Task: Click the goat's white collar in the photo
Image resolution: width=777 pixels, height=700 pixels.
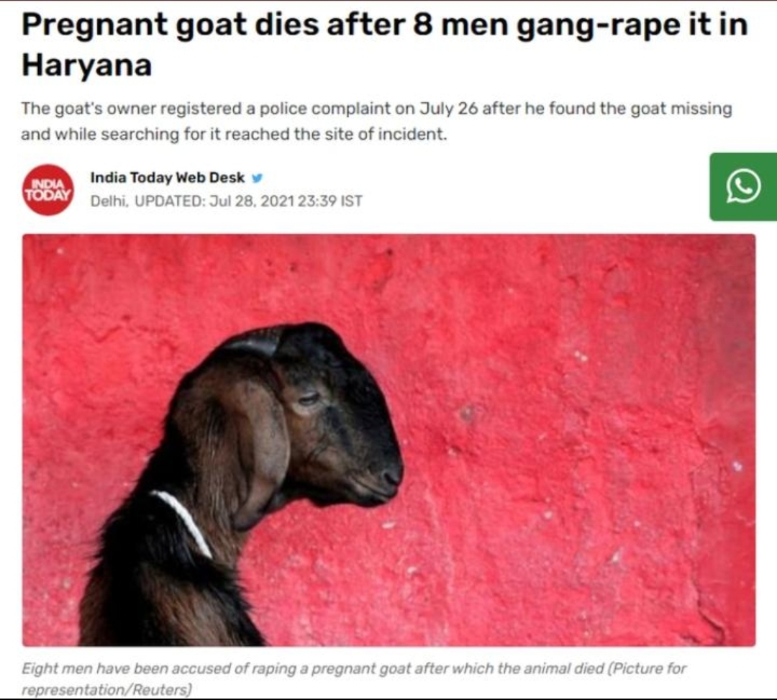Action: click(x=182, y=522)
